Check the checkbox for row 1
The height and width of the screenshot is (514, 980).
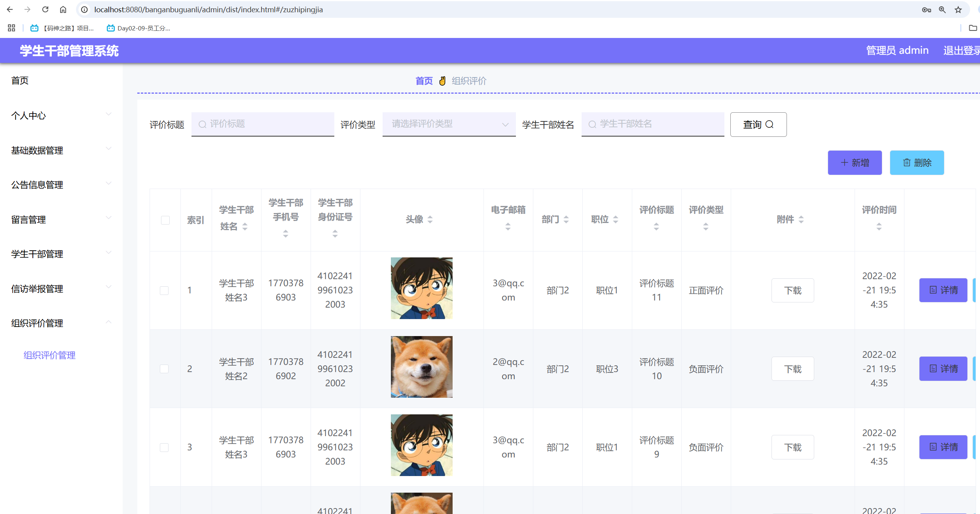165,290
